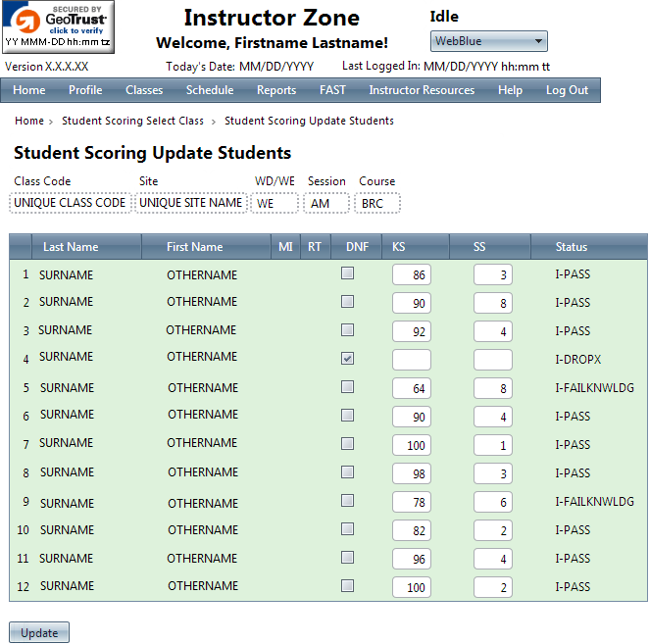Click empty SS field for student 4
Viewport: 649px width, 644px height.
(493, 360)
